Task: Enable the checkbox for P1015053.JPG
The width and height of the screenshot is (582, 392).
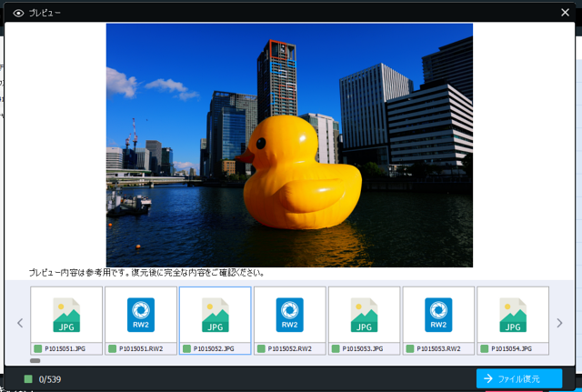Action: pos(336,348)
